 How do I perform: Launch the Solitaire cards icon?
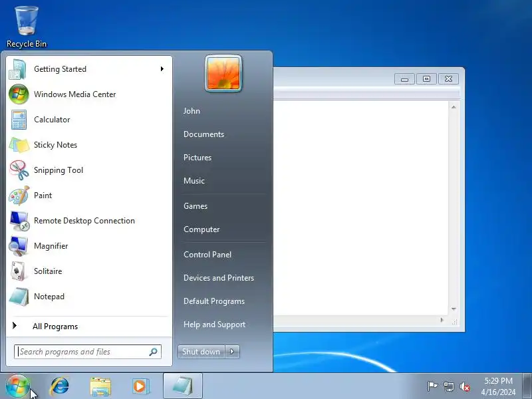19,271
